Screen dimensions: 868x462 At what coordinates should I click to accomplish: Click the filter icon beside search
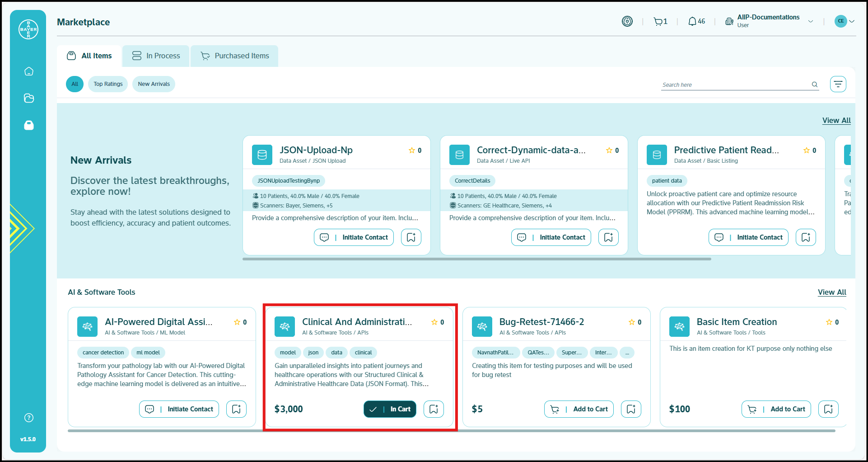coord(838,84)
